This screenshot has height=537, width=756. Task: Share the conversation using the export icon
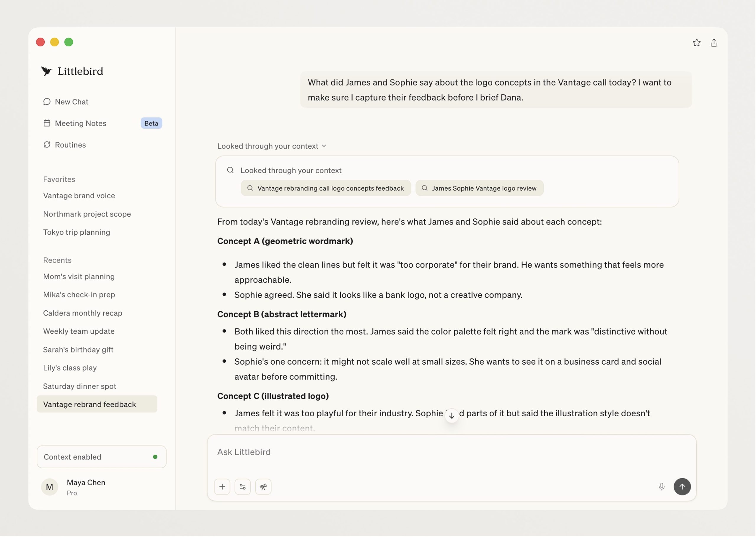click(x=714, y=43)
